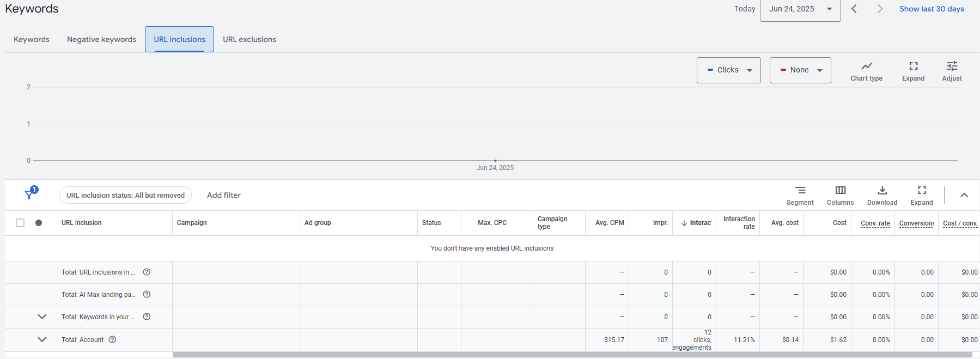Switch to the URL exclusions tab

[x=249, y=39]
